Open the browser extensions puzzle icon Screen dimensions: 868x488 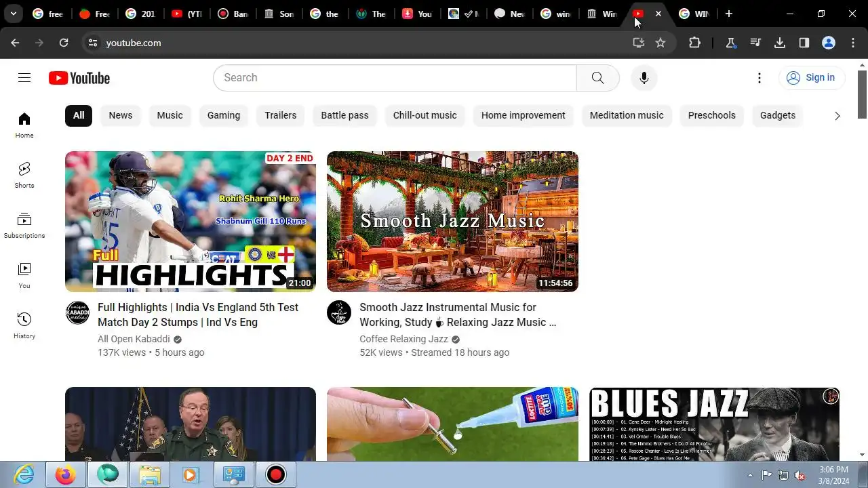point(694,43)
